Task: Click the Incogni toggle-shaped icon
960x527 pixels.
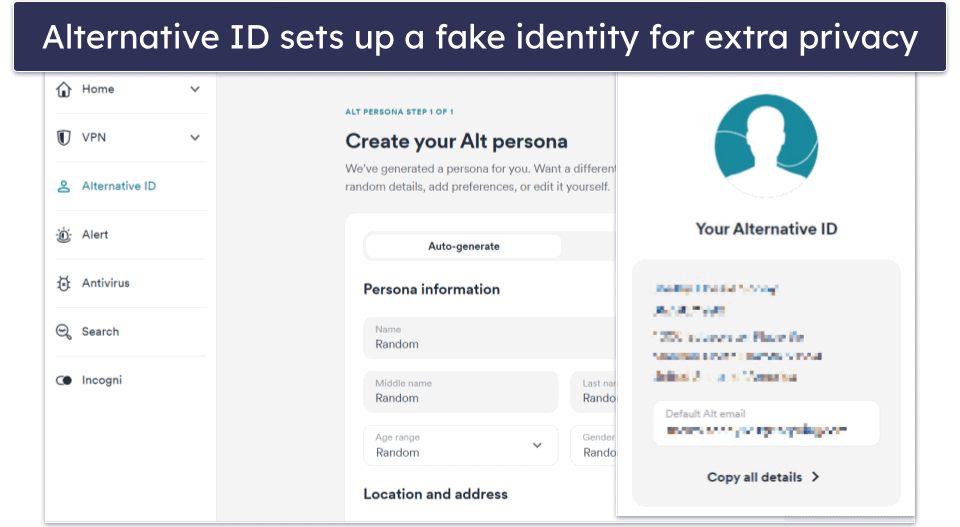Action: click(x=64, y=380)
